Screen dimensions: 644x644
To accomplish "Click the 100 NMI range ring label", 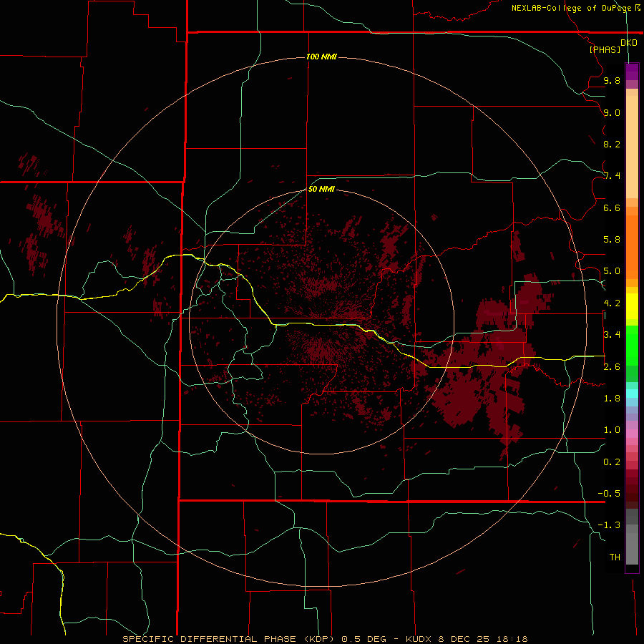I will coord(321,57).
